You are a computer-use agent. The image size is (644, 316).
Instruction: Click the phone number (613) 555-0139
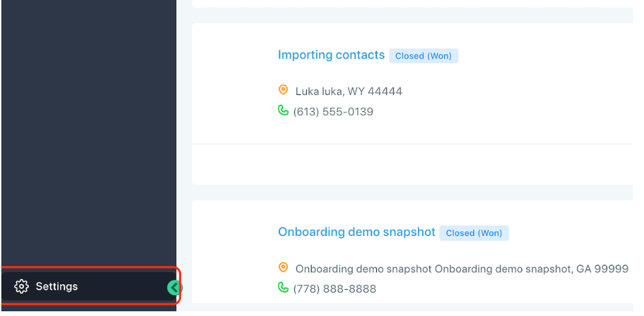click(x=333, y=112)
